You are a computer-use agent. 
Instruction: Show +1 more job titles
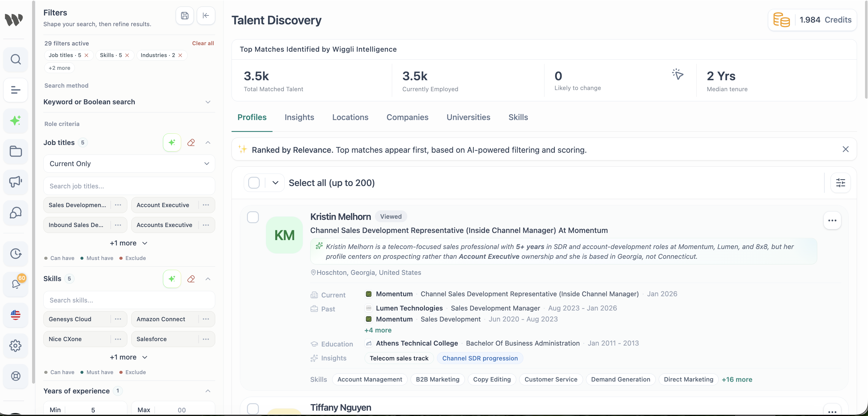pos(129,243)
